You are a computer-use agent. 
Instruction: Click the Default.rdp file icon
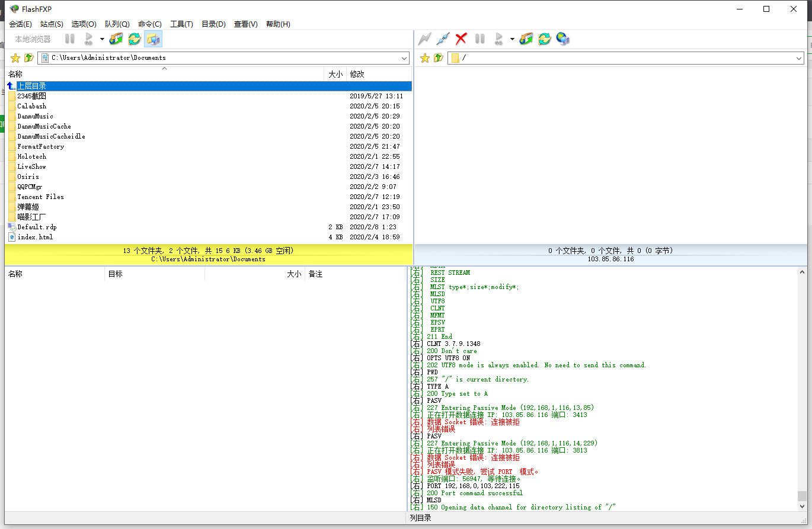click(12, 227)
